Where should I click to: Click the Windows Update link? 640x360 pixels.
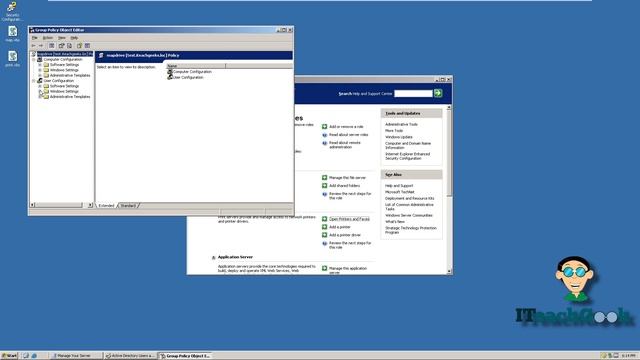click(x=399, y=137)
